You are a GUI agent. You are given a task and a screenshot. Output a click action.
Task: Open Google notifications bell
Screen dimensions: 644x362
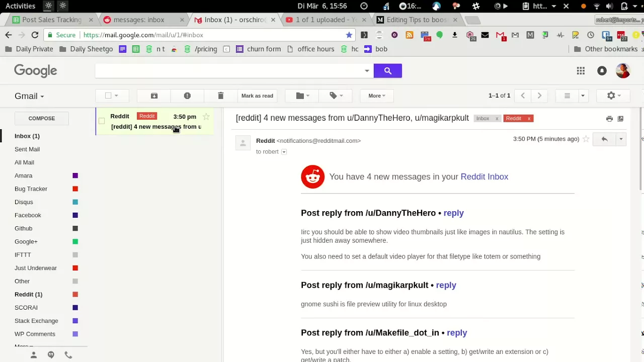[x=602, y=71]
